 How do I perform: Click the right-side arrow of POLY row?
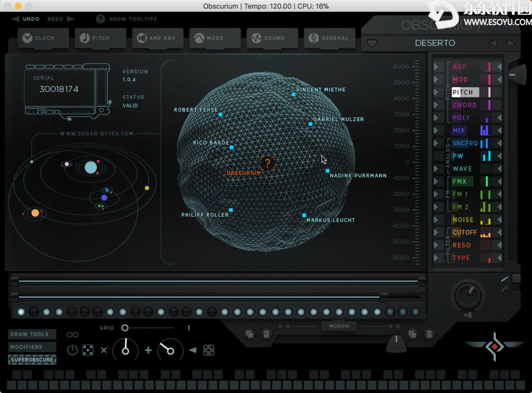click(x=500, y=118)
